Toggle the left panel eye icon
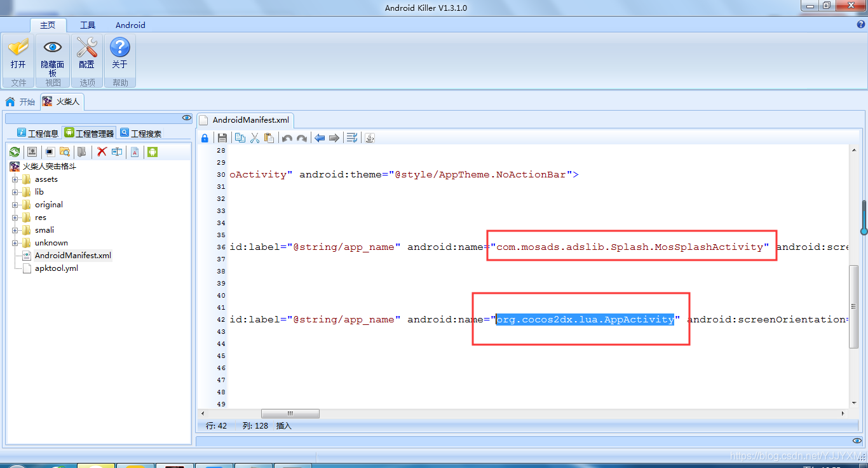This screenshot has width=868, height=468. pyautogui.click(x=186, y=118)
